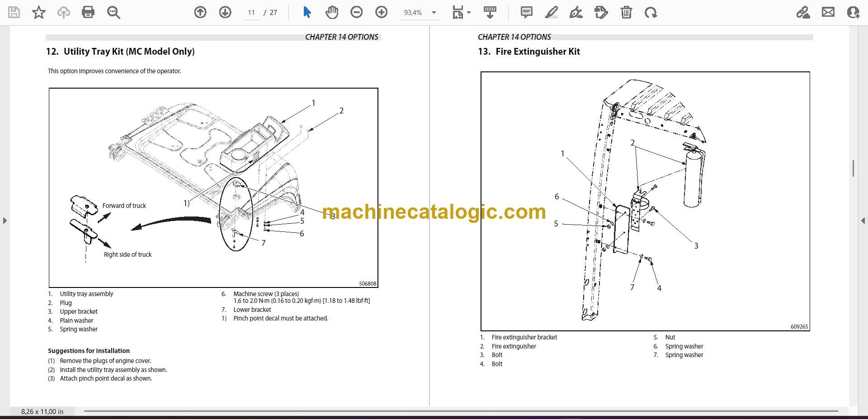This screenshot has width=868, height=419.
Task: Go to next page arrow
Action: [x=225, y=12]
